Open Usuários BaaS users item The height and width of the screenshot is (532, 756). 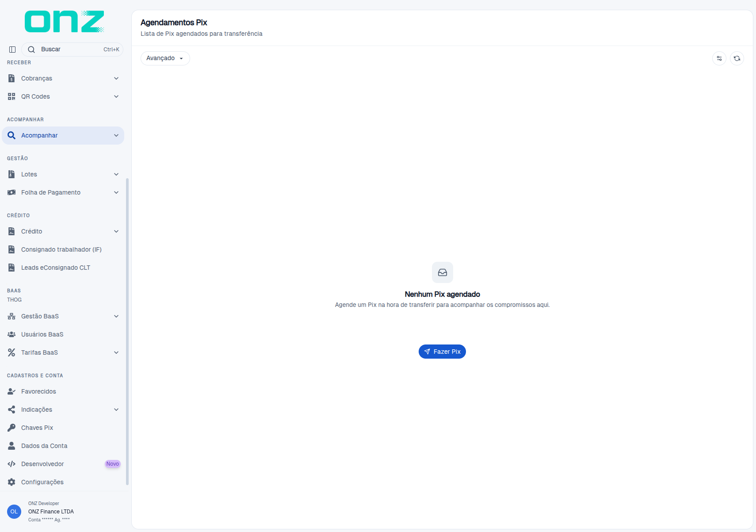[x=63, y=334]
